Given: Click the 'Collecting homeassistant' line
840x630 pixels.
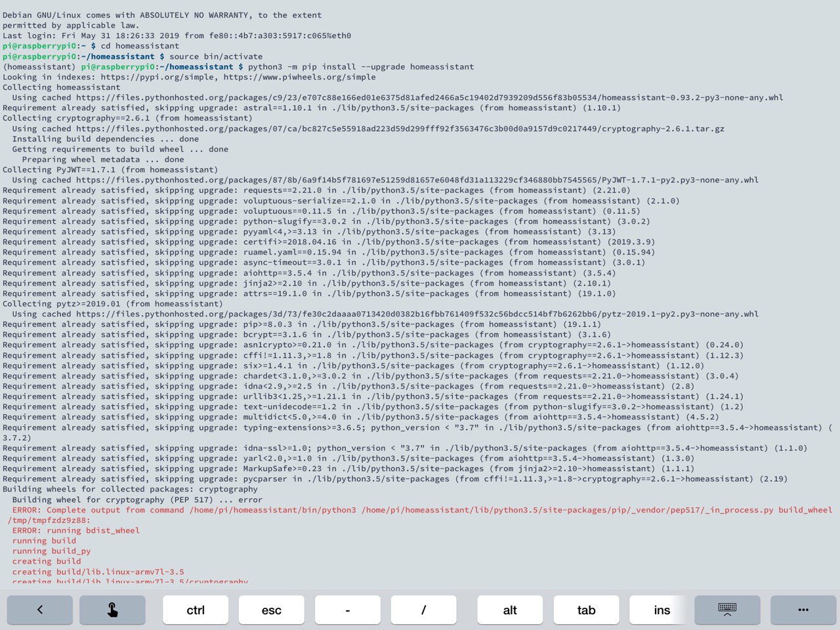Looking at the screenshot, I should 62,87.
